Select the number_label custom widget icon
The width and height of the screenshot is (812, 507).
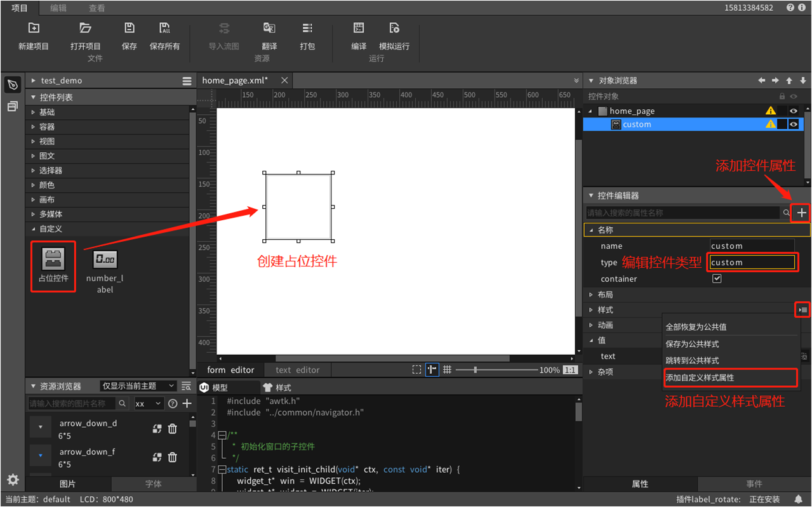pyautogui.click(x=105, y=259)
